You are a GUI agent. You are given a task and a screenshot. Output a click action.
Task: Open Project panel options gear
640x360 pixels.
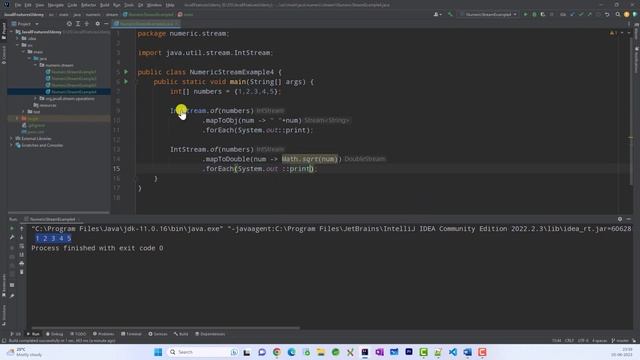pyautogui.click(x=97, y=24)
